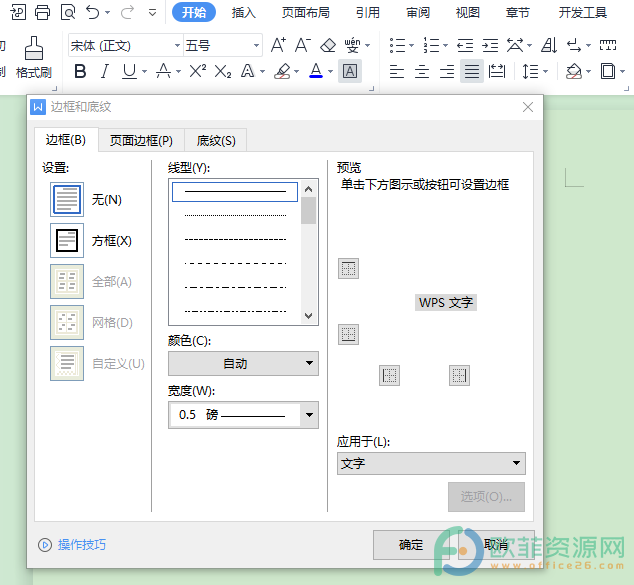Screen dimensions: 634x585
Task: Click the font color A icon
Action: pyautogui.click(x=316, y=72)
